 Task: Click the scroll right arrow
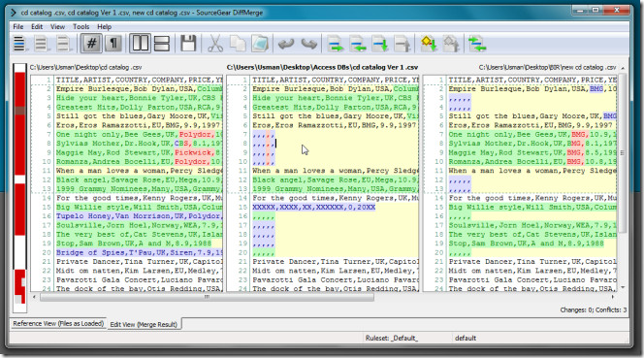click(612, 297)
